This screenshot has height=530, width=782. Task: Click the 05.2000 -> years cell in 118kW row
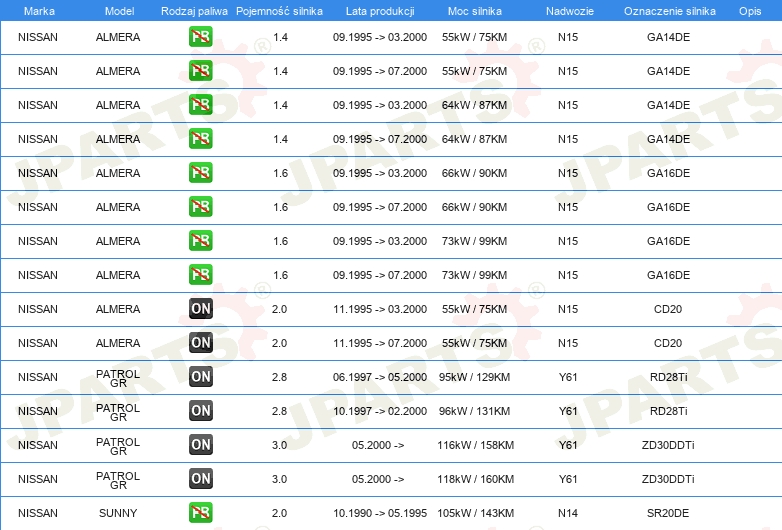tap(378, 479)
